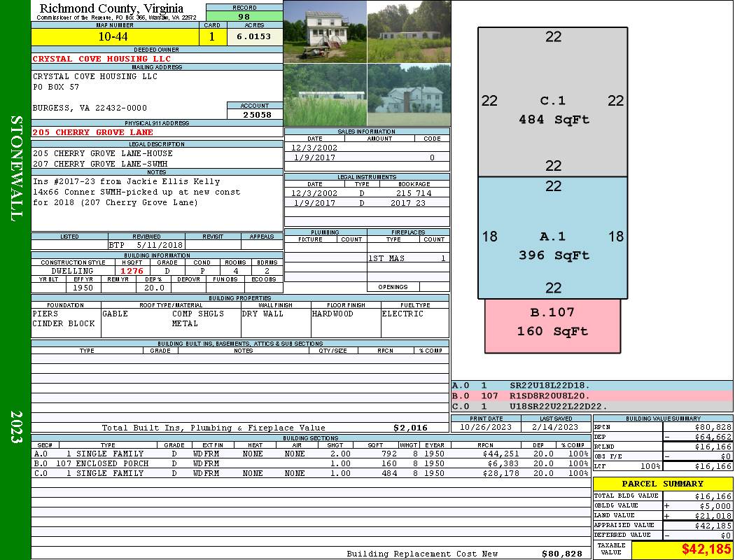
Task: Select floor finish HARDWOOD
Action: click(x=332, y=314)
